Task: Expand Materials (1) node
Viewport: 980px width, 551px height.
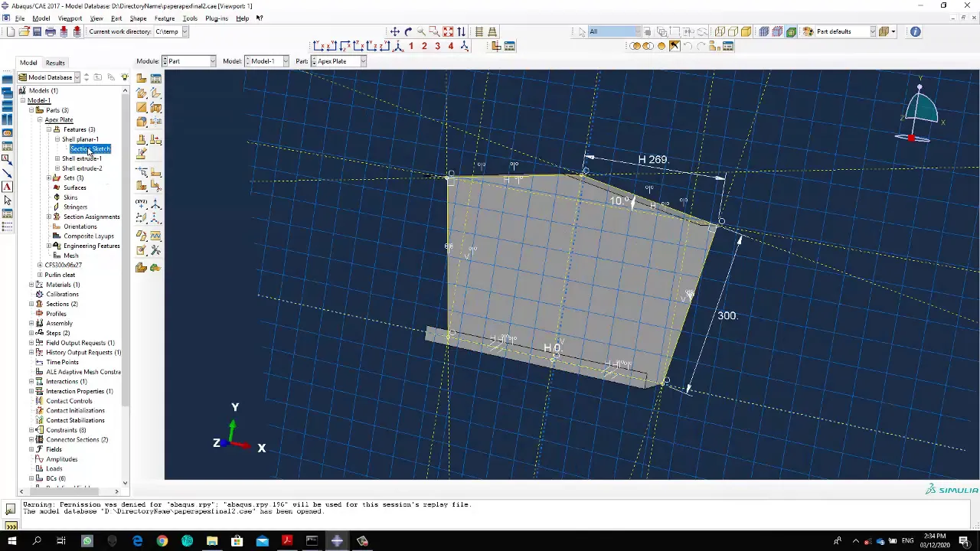Action: tap(31, 285)
